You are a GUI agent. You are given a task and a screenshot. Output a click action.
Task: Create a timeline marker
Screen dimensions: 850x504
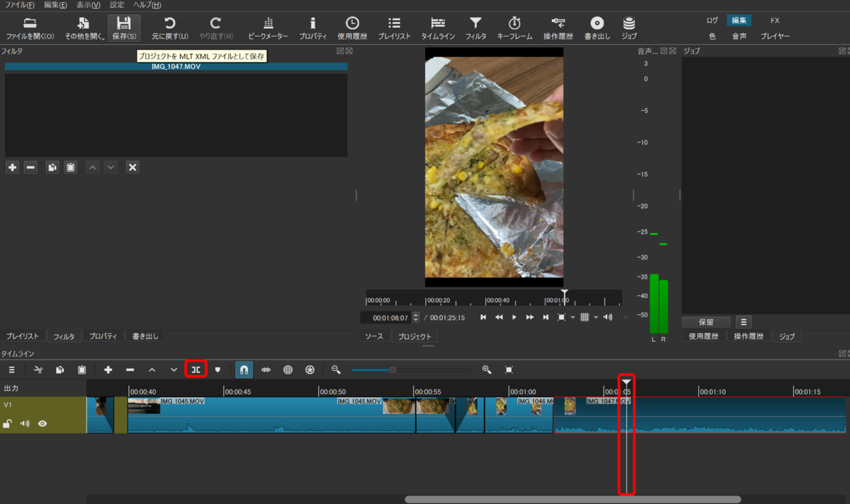(x=217, y=370)
